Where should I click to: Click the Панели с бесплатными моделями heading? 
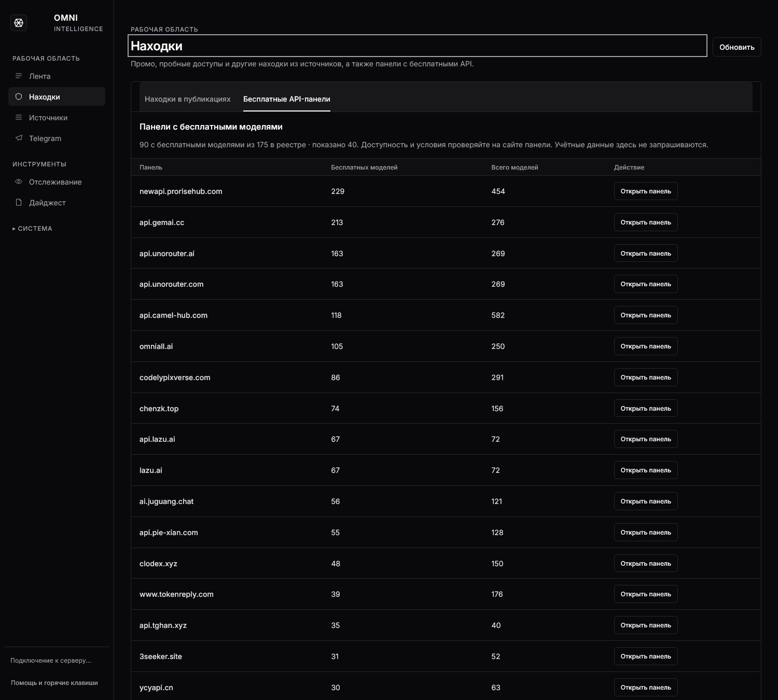pyautogui.click(x=211, y=127)
